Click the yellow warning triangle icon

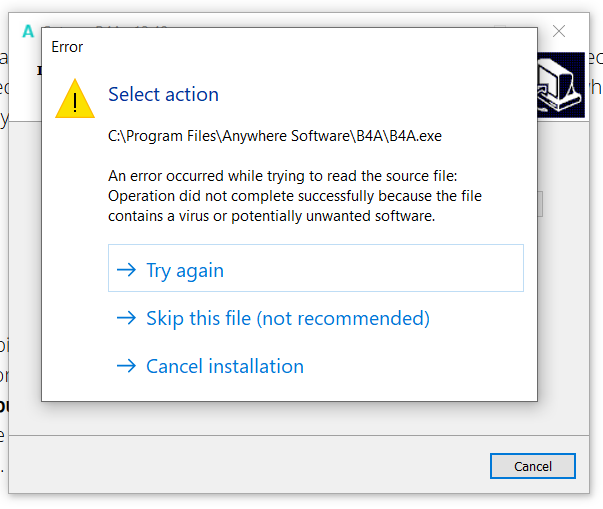[x=74, y=99]
